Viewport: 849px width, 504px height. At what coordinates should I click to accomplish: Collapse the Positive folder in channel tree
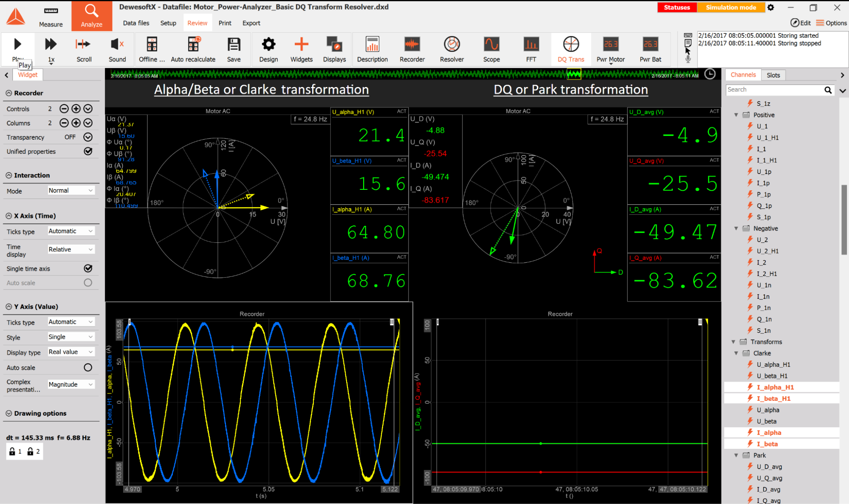pos(736,115)
